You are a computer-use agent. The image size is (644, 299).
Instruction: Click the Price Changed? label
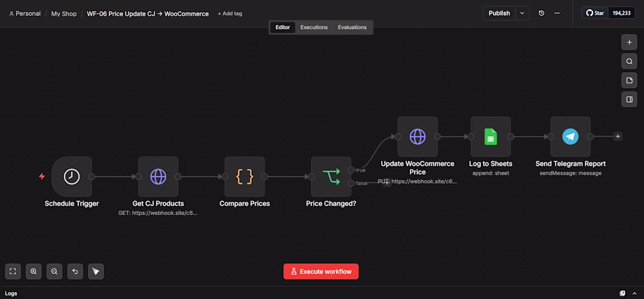coord(331,203)
